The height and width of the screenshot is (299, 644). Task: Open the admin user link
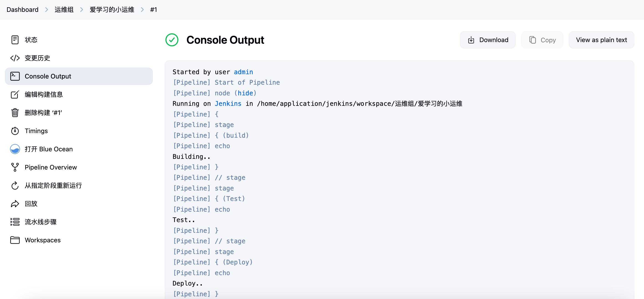pos(243,72)
